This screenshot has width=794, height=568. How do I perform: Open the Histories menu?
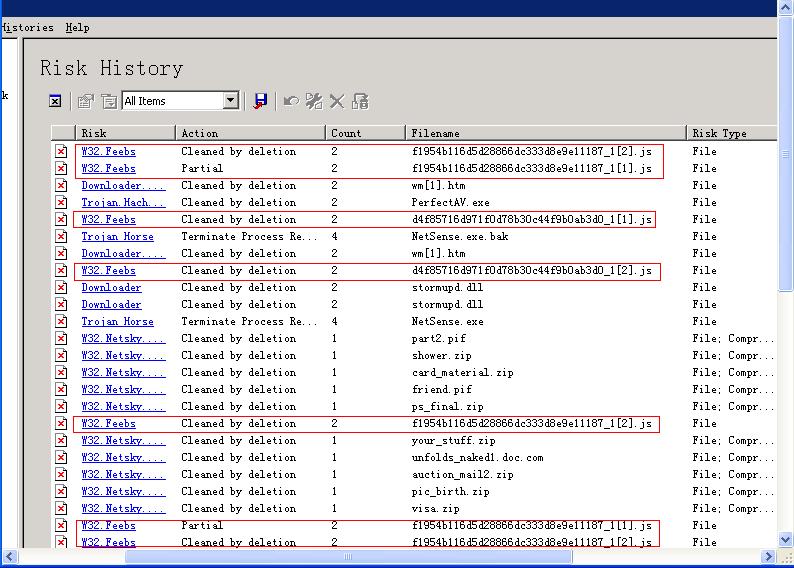pyautogui.click(x=26, y=28)
